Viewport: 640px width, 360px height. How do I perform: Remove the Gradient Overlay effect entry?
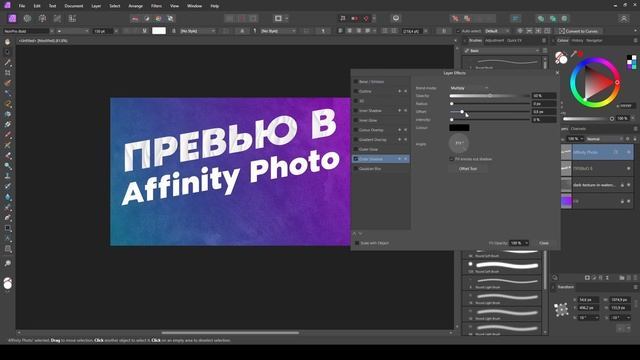pos(405,140)
